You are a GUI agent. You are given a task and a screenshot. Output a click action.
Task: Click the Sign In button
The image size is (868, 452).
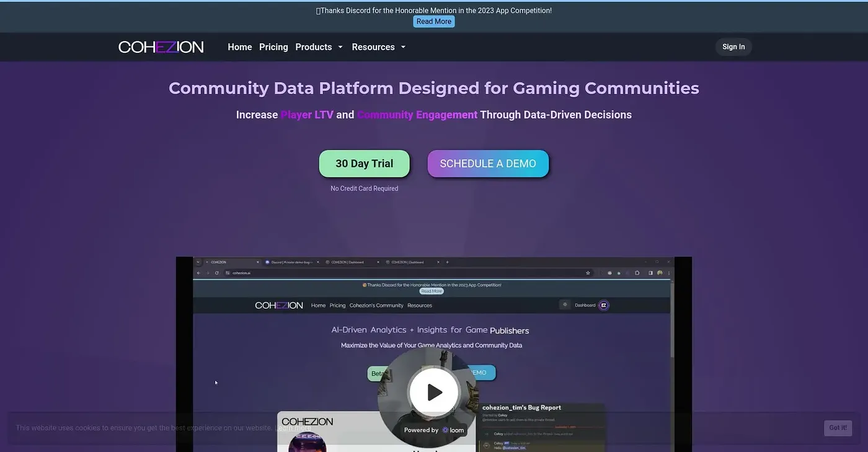[x=733, y=47]
